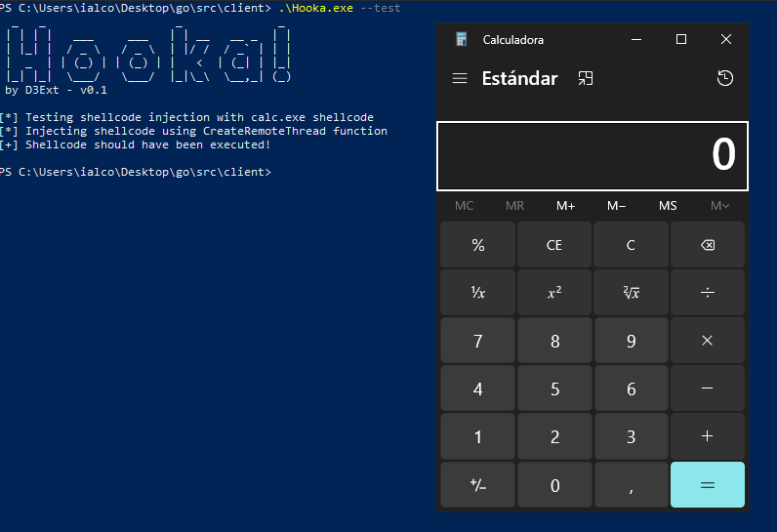Click the backspace delete key
The image size is (777, 532).
(x=707, y=245)
